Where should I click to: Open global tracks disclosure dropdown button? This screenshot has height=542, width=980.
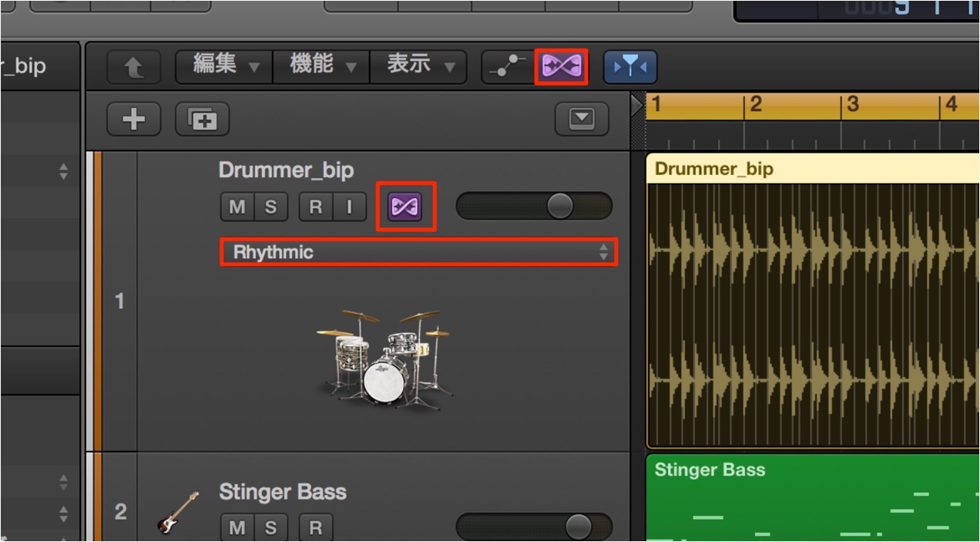pos(582,119)
